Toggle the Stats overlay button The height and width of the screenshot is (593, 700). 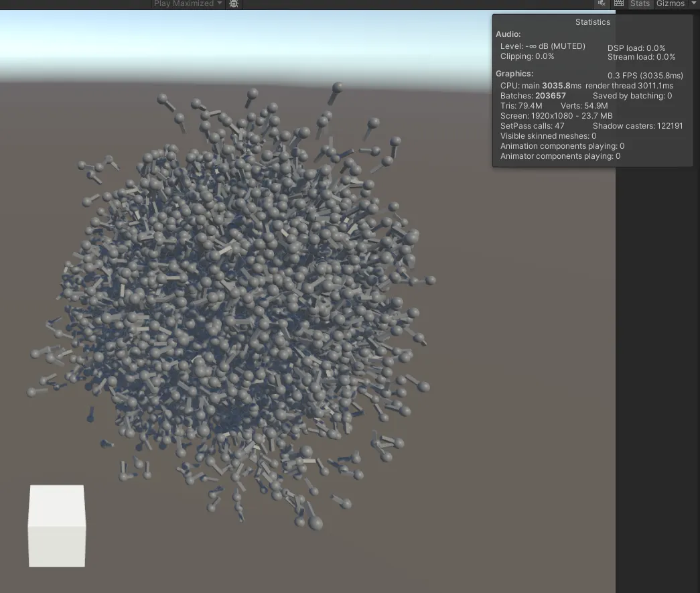coord(640,3)
